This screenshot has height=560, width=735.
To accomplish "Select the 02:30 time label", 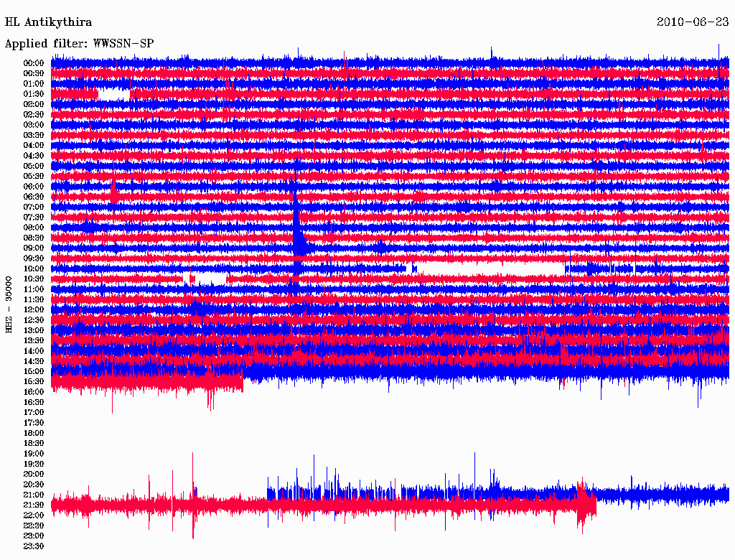I will 34,114.
